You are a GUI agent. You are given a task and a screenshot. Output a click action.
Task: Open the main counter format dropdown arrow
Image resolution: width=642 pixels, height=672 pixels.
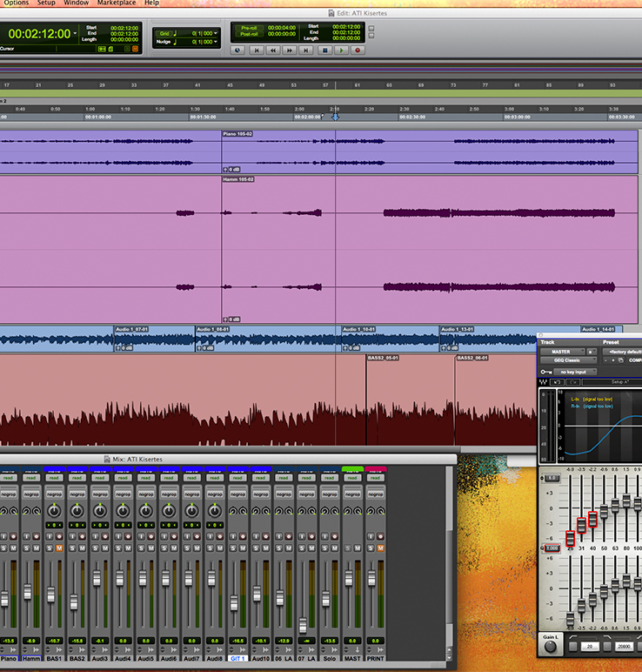pos(76,33)
